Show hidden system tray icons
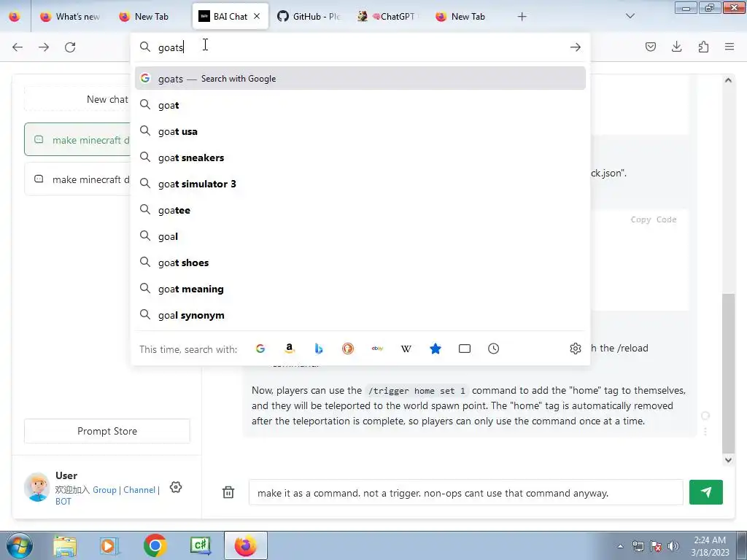This screenshot has width=747, height=560. pyautogui.click(x=620, y=546)
